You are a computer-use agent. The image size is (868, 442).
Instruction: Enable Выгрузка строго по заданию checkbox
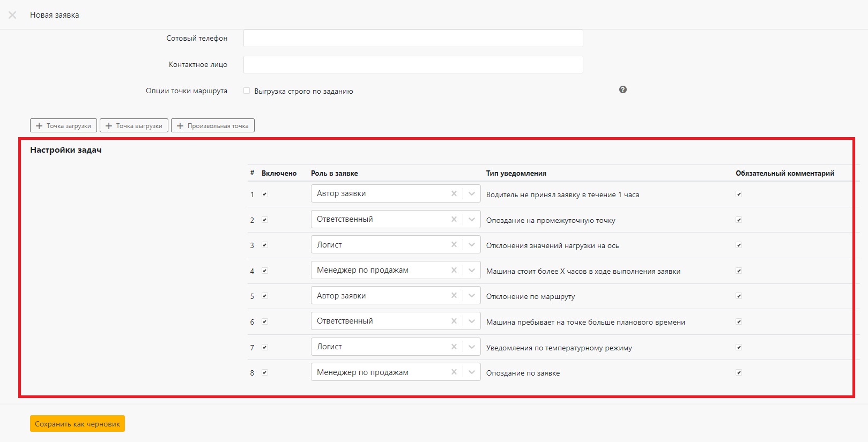click(x=247, y=91)
